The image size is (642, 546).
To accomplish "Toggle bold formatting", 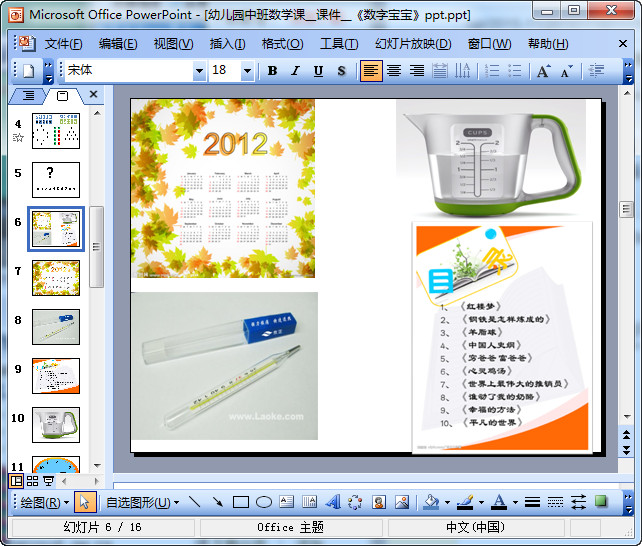I will click(x=272, y=71).
